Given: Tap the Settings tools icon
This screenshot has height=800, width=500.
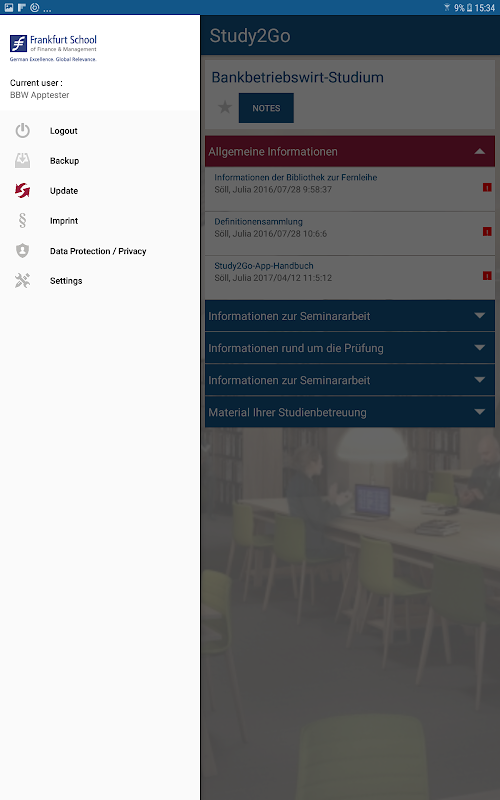Looking at the screenshot, I should [22, 281].
